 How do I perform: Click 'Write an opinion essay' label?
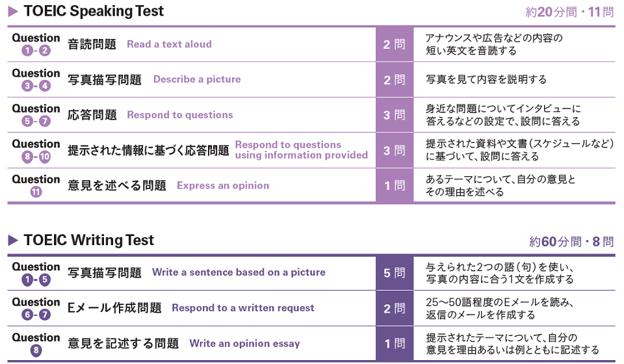(x=245, y=343)
